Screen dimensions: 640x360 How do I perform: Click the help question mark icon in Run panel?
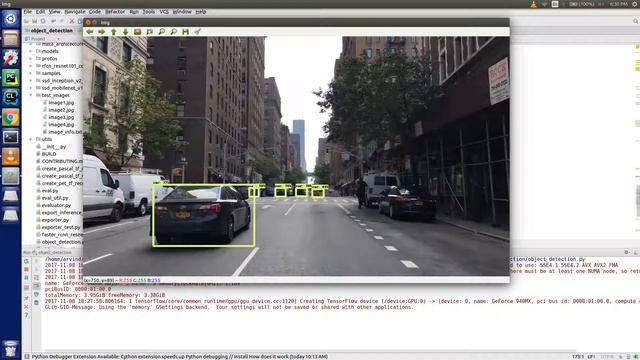coord(26,315)
